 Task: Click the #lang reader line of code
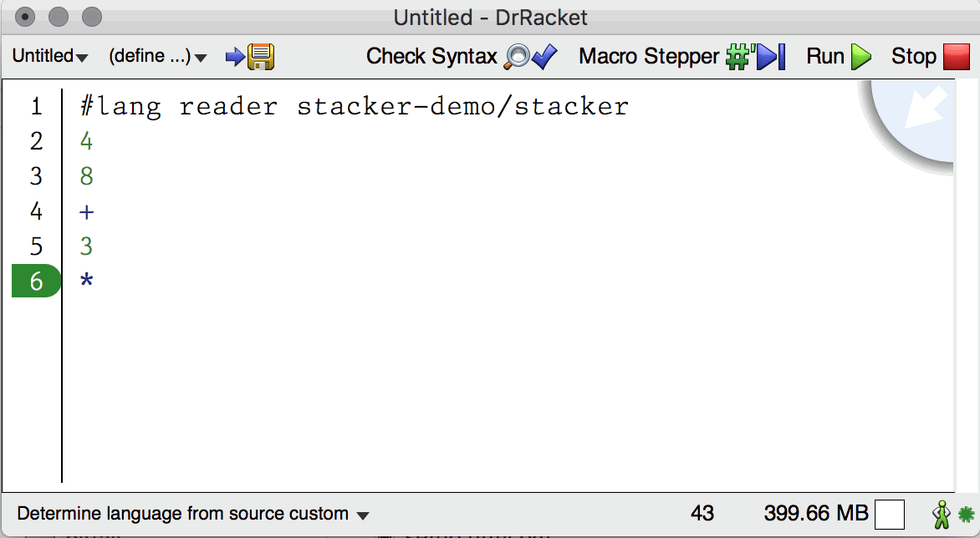[354, 107]
